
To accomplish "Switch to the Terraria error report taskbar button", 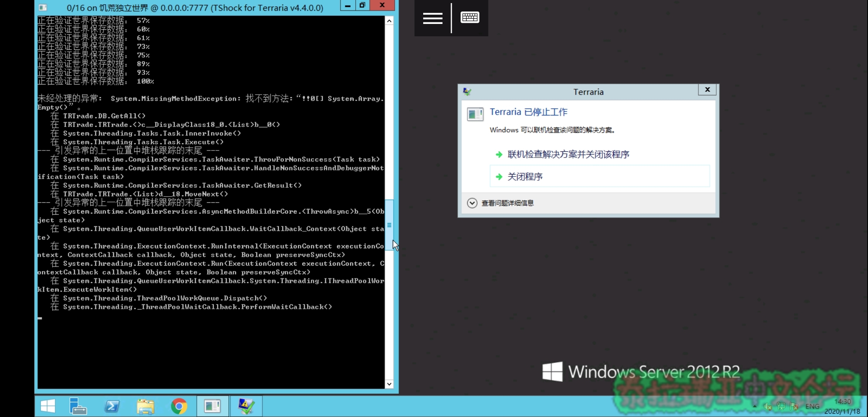I will click(x=246, y=406).
